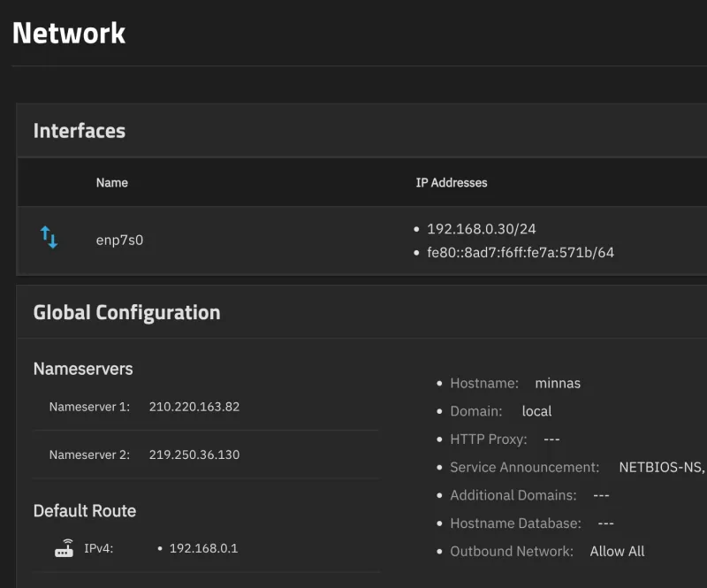Screen dimensions: 707x588
Task: Click the fe80::8ad7:f6ff:fe7a:571b/64 address
Action: [x=521, y=252]
